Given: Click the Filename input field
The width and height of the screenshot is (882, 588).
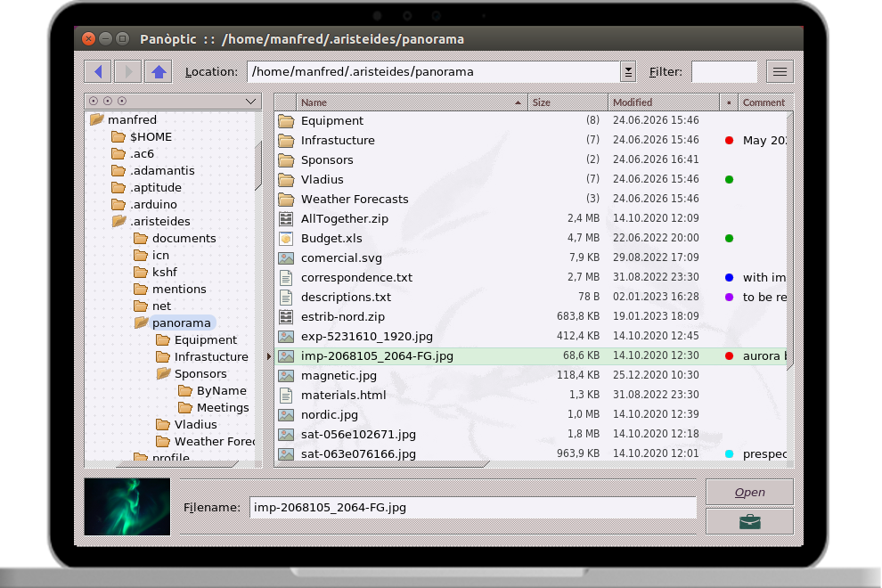Looking at the screenshot, I should pos(473,507).
